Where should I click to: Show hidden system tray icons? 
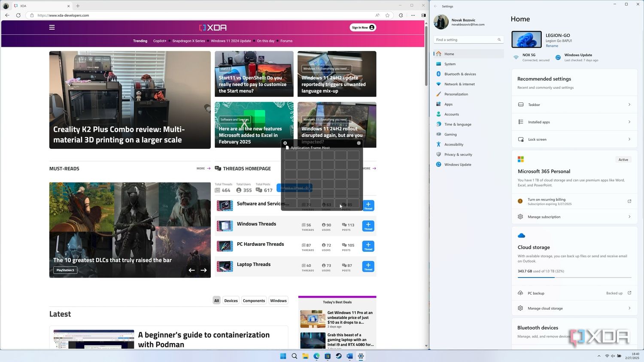[x=599, y=356]
